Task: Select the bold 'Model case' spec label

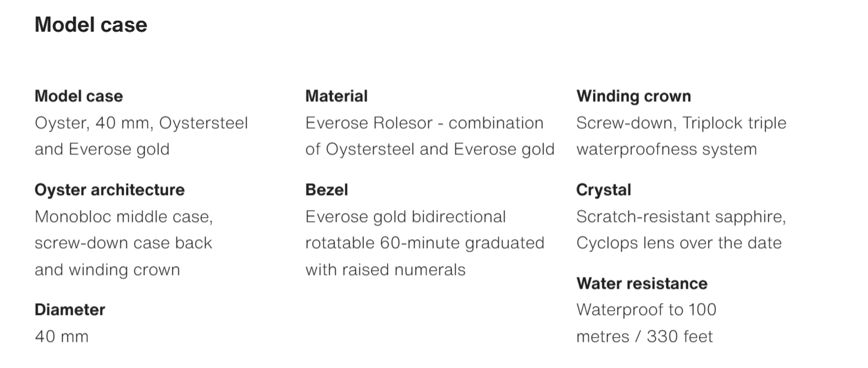Action: (x=79, y=96)
